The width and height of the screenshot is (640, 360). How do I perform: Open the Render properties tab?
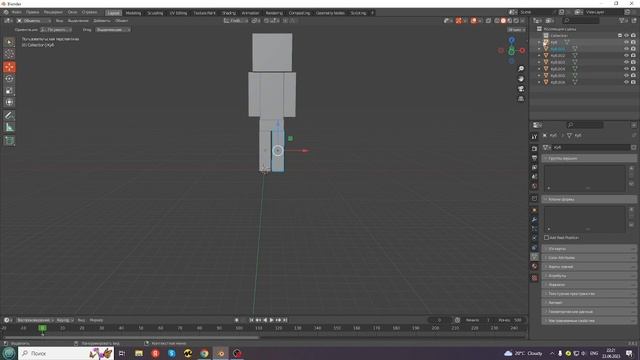[x=534, y=148]
